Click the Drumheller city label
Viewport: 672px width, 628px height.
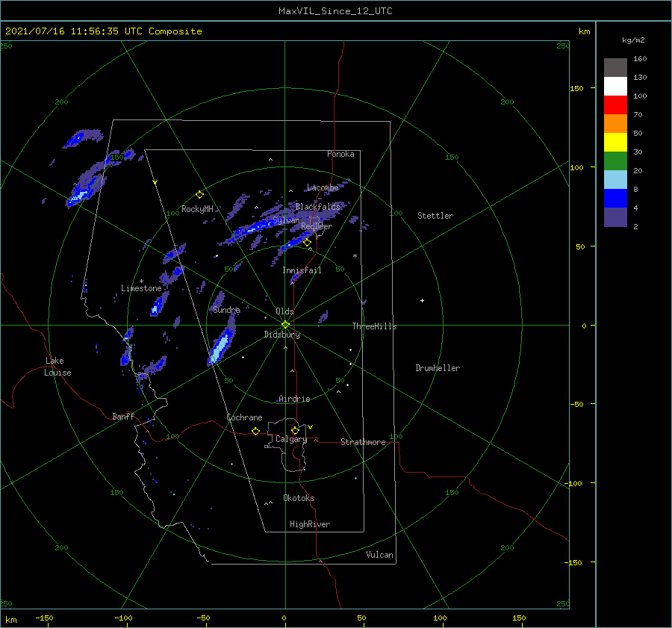coord(438,368)
